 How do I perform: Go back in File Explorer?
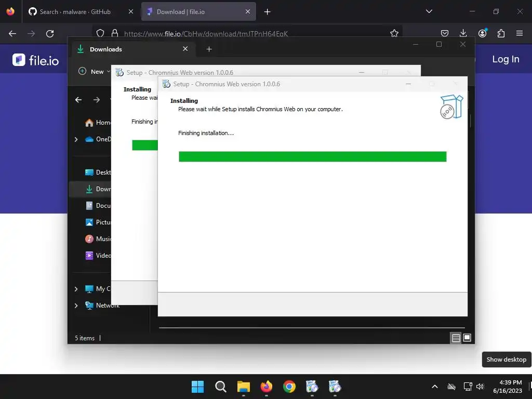pyautogui.click(x=78, y=100)
